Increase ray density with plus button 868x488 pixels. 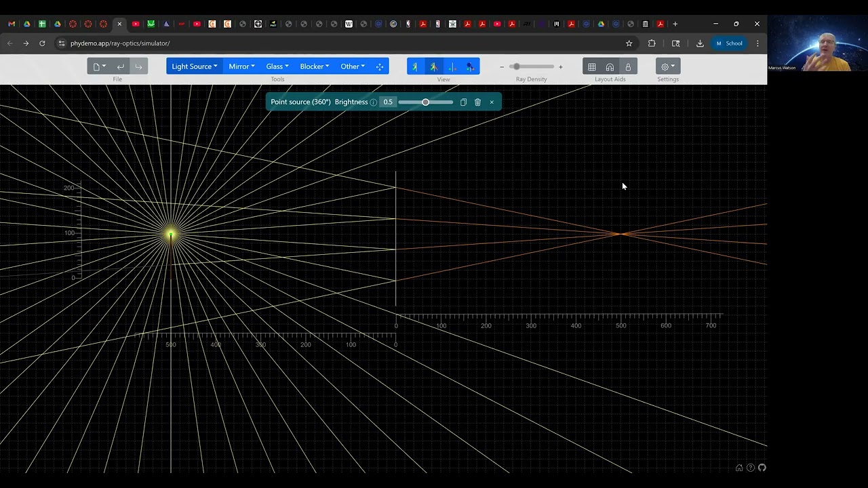pyautogui.click(x=560, y=67)
